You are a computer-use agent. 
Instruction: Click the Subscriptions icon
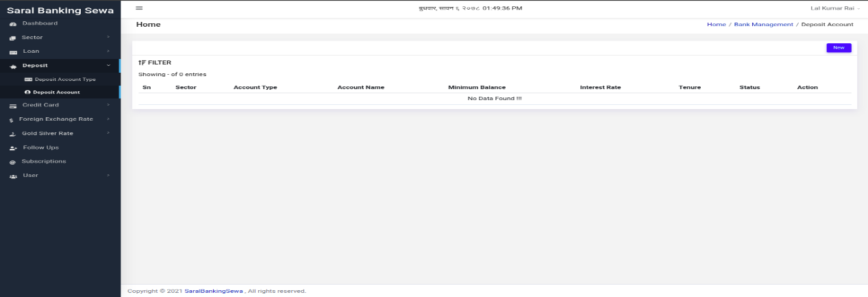12,162
